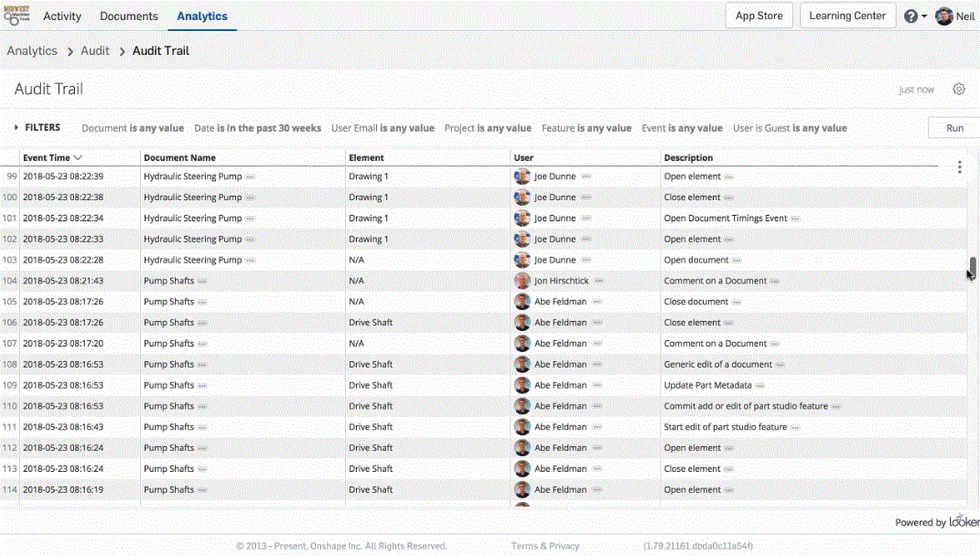Click ellipsis next to Update Part Metadata
The height and width of the screenshot is (556, 980).
(x=760, y=386)
